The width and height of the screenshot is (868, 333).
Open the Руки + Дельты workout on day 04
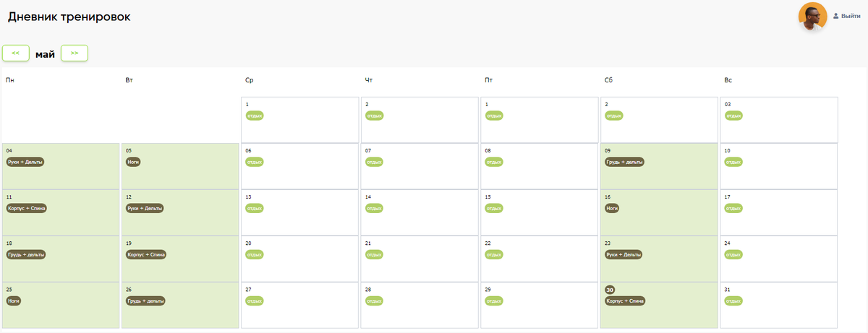[x=25, y=162]
